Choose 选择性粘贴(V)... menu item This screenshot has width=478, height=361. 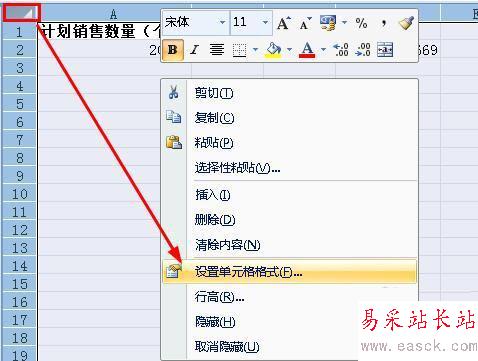(x=289, y=168)
